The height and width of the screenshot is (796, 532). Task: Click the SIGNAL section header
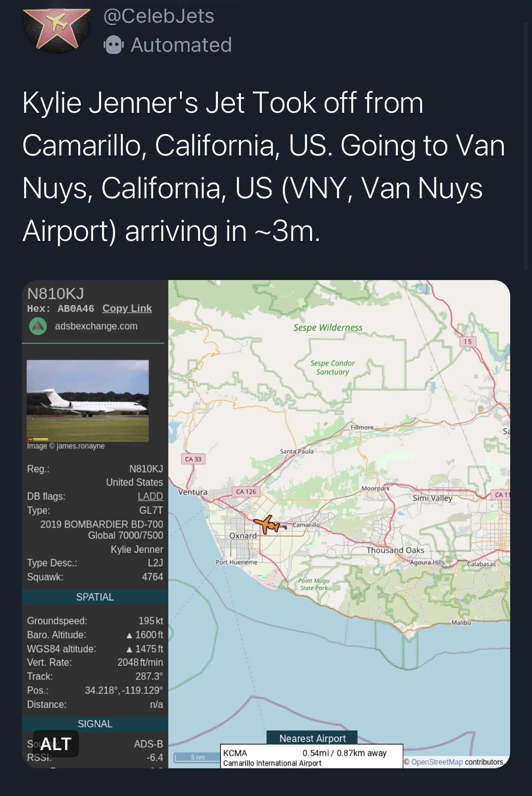(95, 724)
